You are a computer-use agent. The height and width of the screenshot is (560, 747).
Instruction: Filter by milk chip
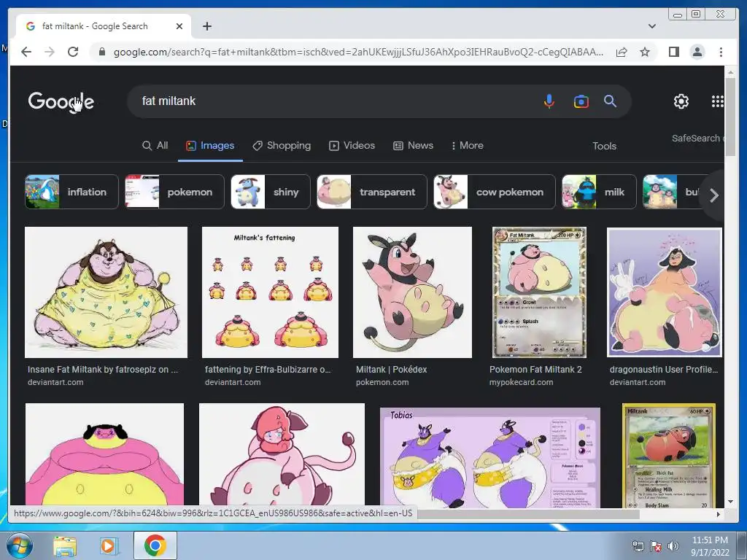pos(599,192)
